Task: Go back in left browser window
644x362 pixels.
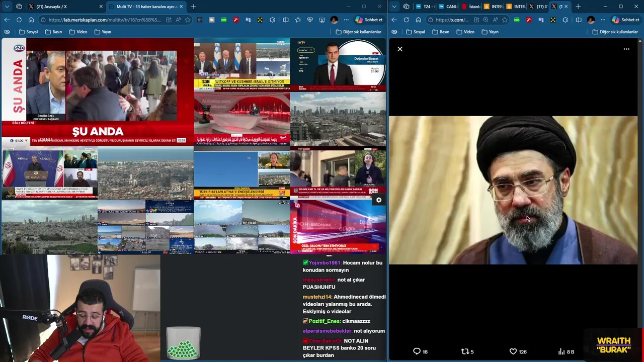Action: click(7, 20)
